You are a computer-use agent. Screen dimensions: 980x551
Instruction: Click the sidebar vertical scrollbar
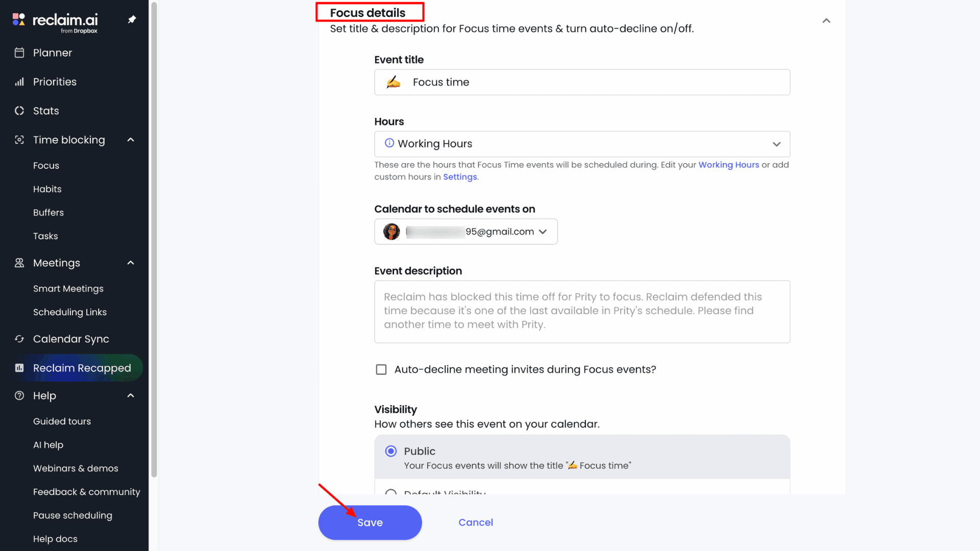tap(154, 240)
